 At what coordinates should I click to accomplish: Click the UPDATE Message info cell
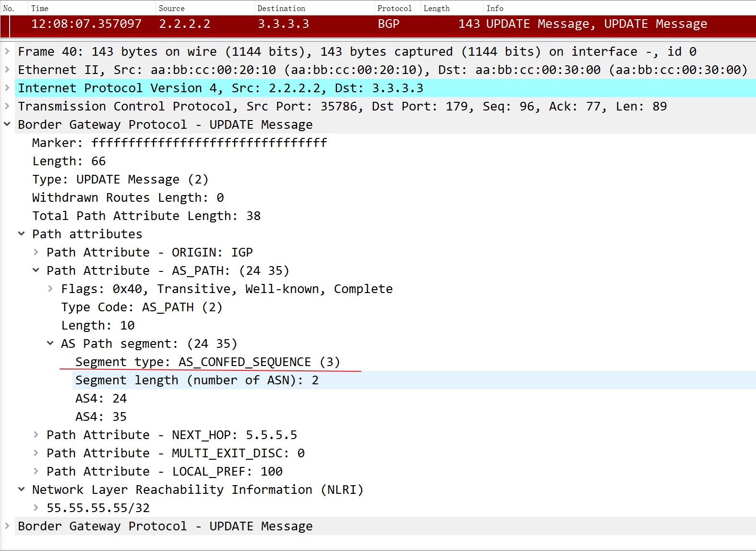coord(597,24)
